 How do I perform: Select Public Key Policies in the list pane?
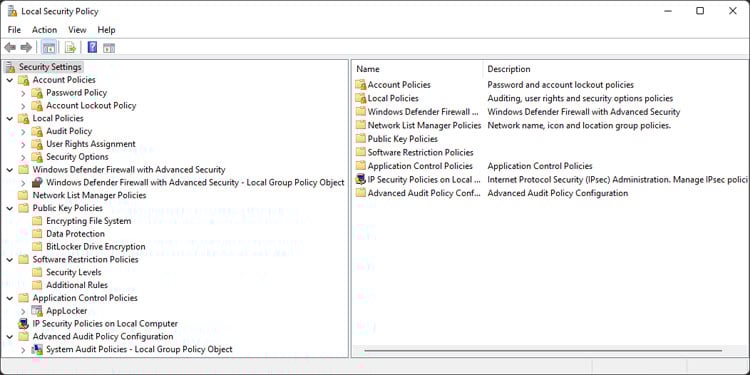403,139
